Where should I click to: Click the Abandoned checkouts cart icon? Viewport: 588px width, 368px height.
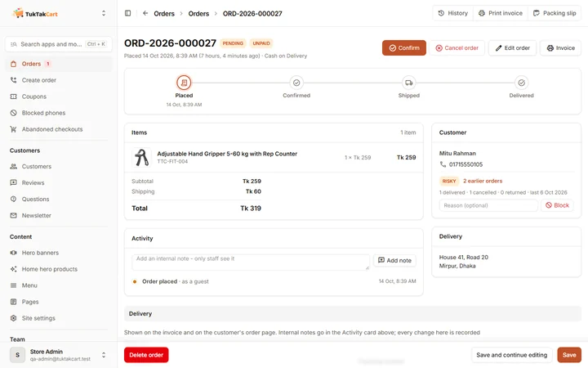pyautogui.click(x=14, y=129)
